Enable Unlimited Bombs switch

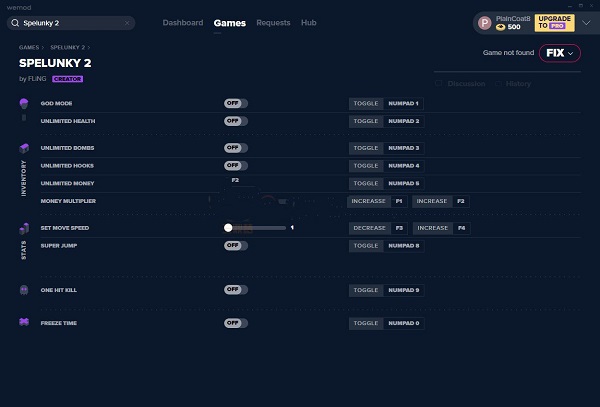pyautogui.click(x=236, y=148)
